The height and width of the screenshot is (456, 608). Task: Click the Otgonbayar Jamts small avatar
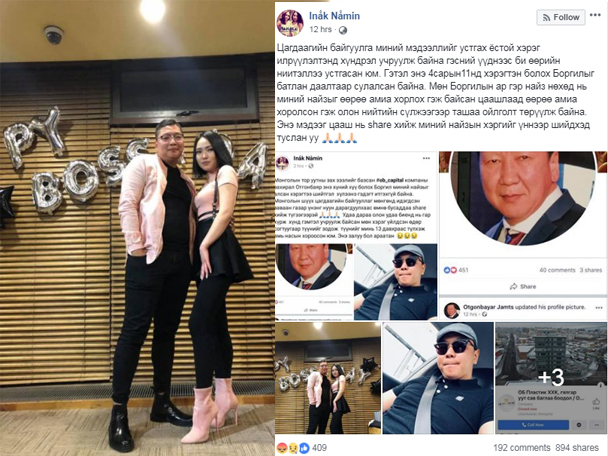click(452, 310)
